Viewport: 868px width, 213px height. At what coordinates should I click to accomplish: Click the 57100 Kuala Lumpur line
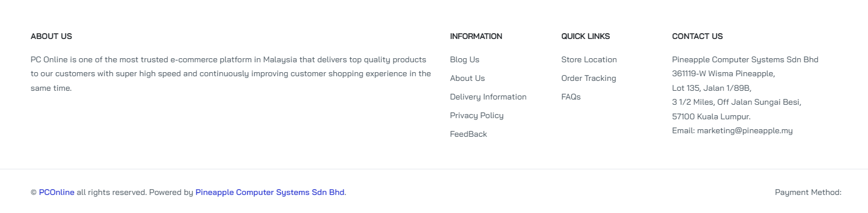click(711, 116)
